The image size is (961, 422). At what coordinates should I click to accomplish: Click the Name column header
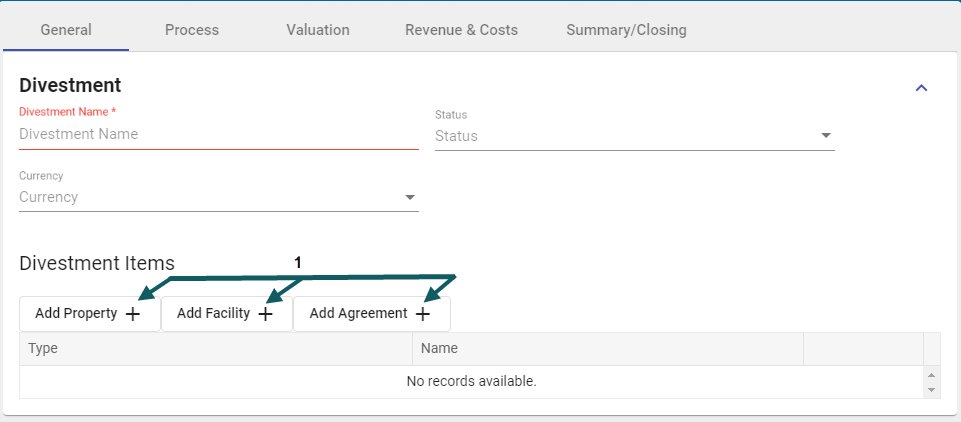coord(607,349)
